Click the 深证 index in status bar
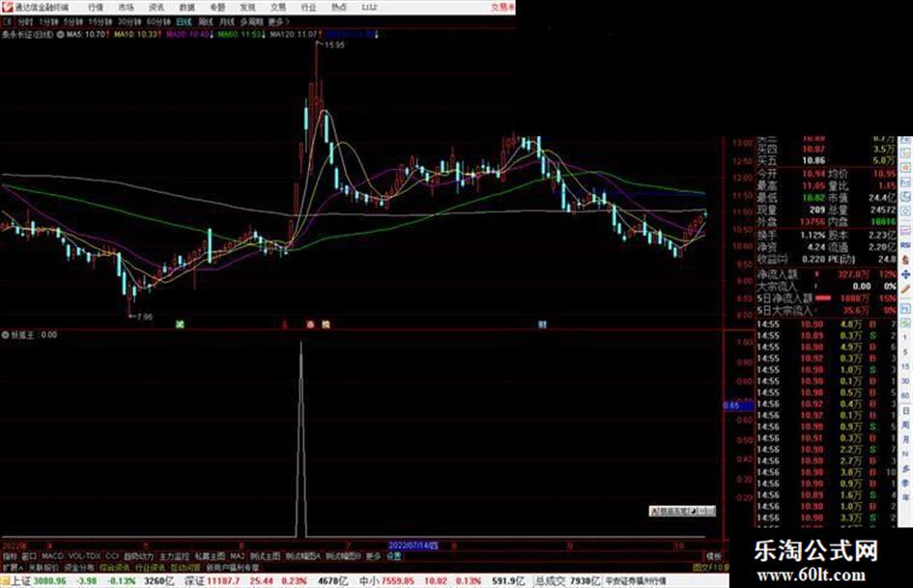The image size is (913, 588). (194, 581)
